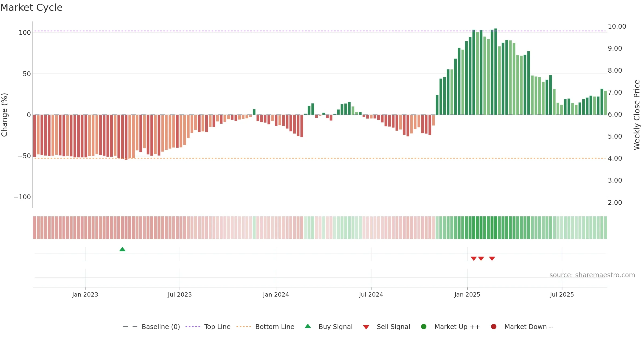The height and width of the screenshot is (362, 644).
Task: Click the Jan 2024 axis label
Action: tap(276, 295)
